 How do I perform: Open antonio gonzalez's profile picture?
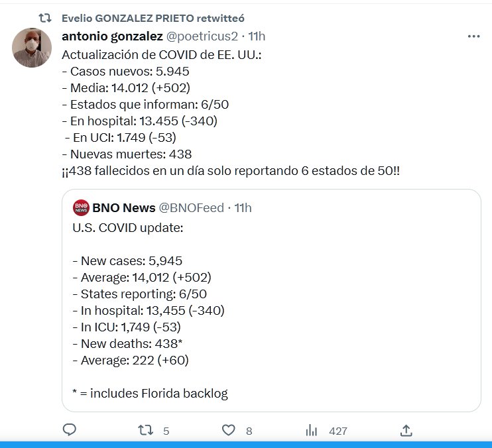(32, 48)
